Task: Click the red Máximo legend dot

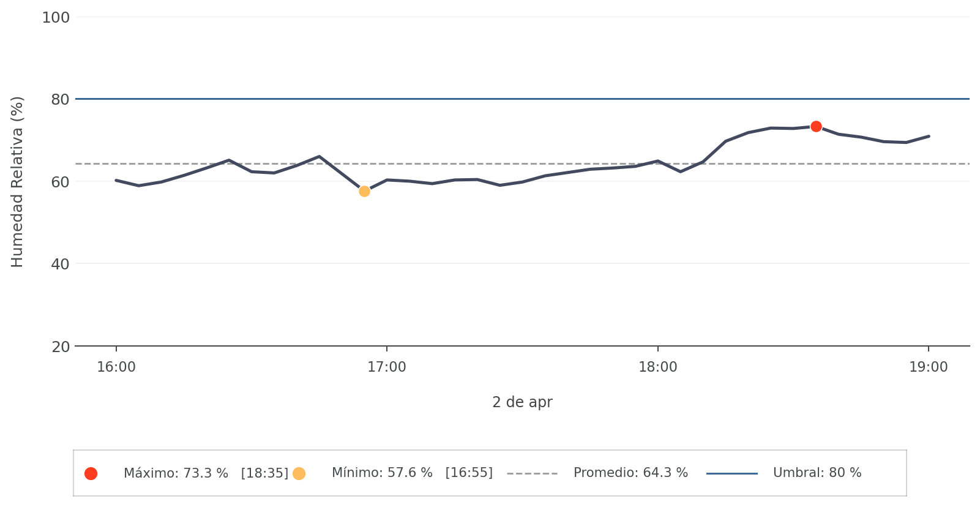Action: [91, 473]
